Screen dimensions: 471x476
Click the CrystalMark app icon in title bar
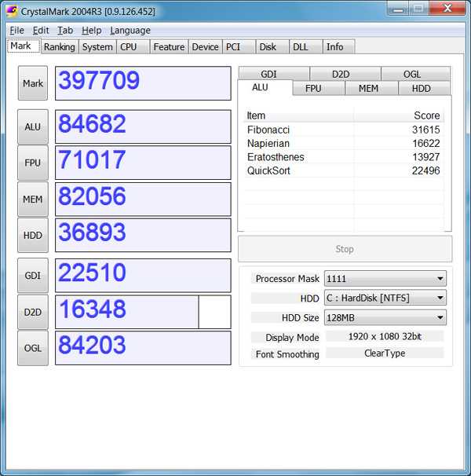12,11
